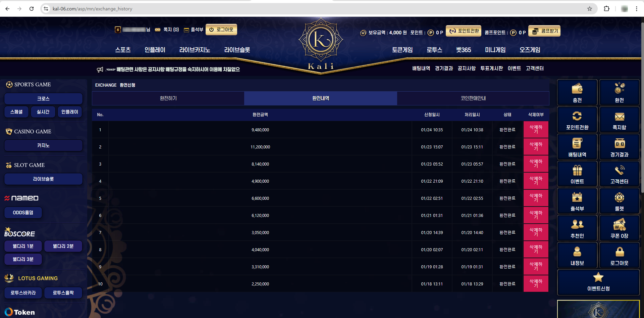The width and height of the screenshot is (644, 318).
Task: Click the 로그아웃 lock icon tile
Action: [619, 255]
